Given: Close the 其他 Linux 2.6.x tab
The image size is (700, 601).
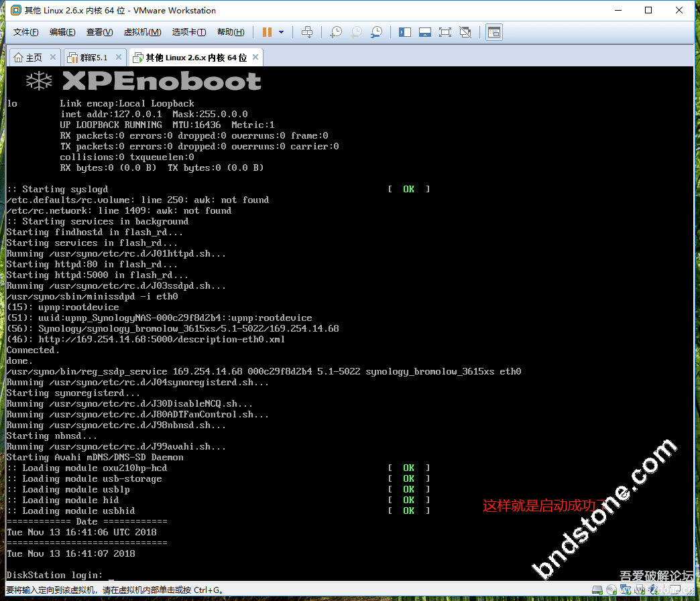Looking at the screenshot, I should point(255,57).
